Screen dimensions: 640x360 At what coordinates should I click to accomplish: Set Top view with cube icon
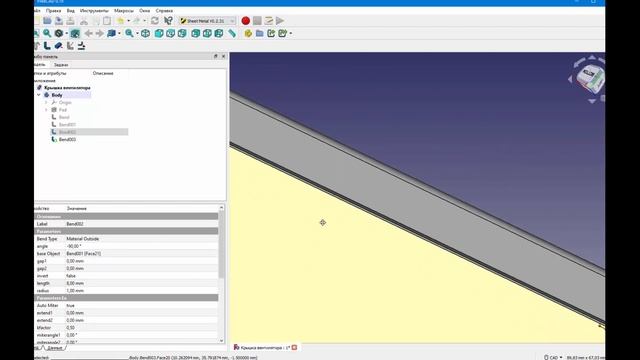click(171, 33)
